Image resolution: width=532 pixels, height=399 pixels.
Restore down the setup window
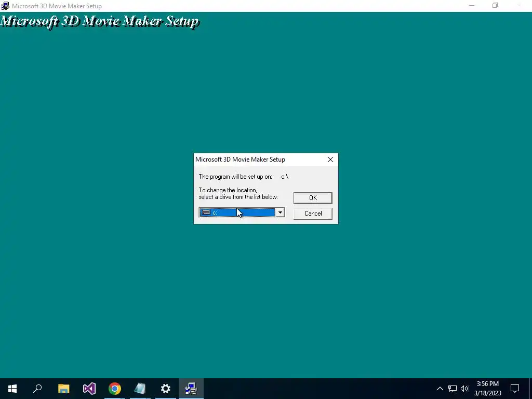pyautogui.click(x=495, y=5)
